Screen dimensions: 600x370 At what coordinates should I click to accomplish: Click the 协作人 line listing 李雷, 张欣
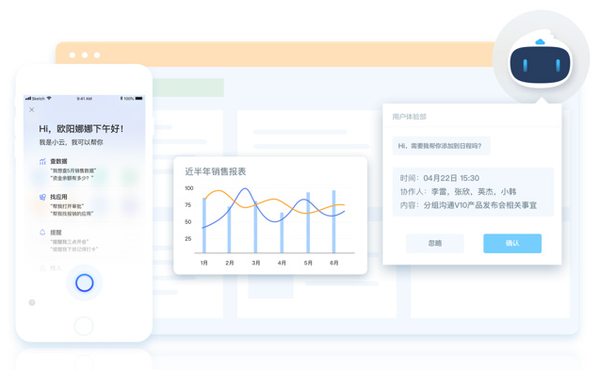coord(458,192)
